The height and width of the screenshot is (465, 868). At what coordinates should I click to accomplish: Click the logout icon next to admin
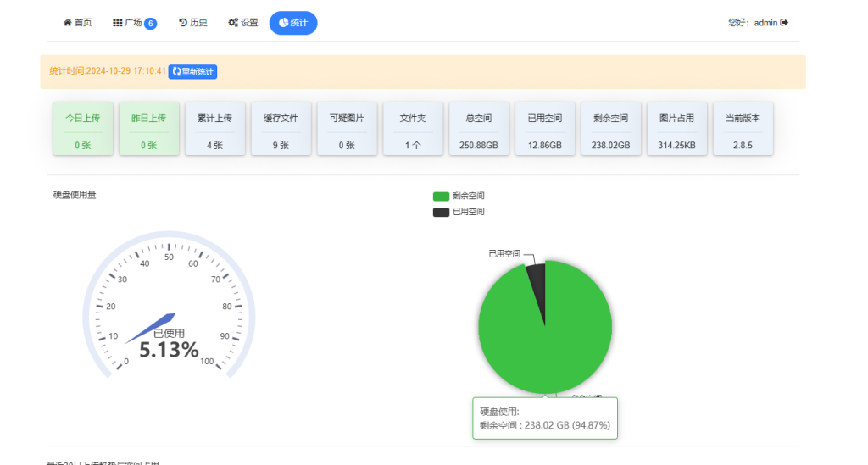tap(784, 23)
